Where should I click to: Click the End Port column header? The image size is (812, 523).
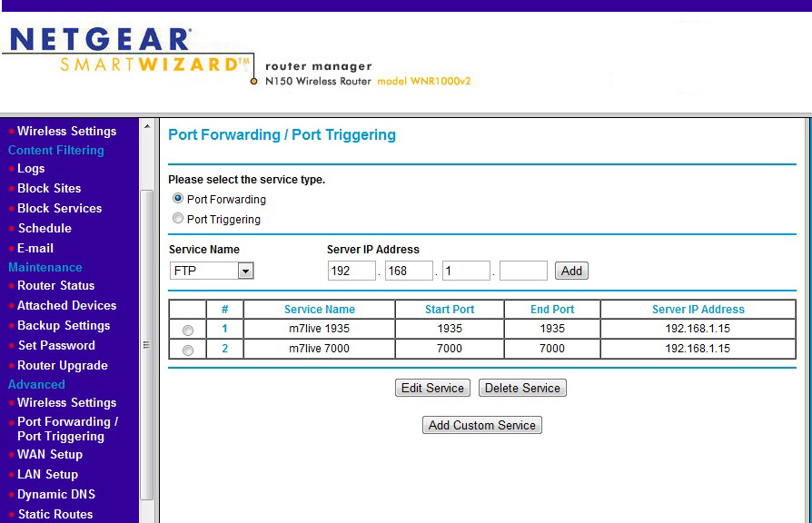(552, 309)
